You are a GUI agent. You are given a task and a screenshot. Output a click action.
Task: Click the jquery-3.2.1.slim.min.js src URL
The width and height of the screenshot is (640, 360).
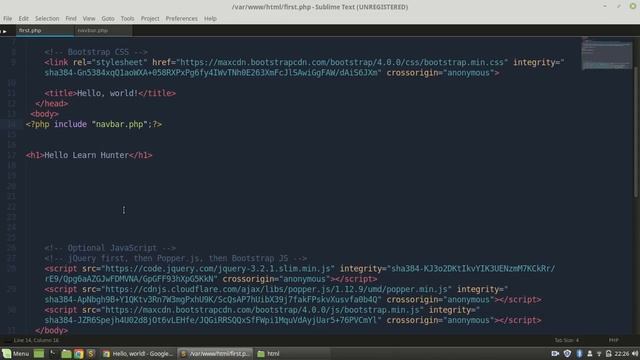(218, 269)
